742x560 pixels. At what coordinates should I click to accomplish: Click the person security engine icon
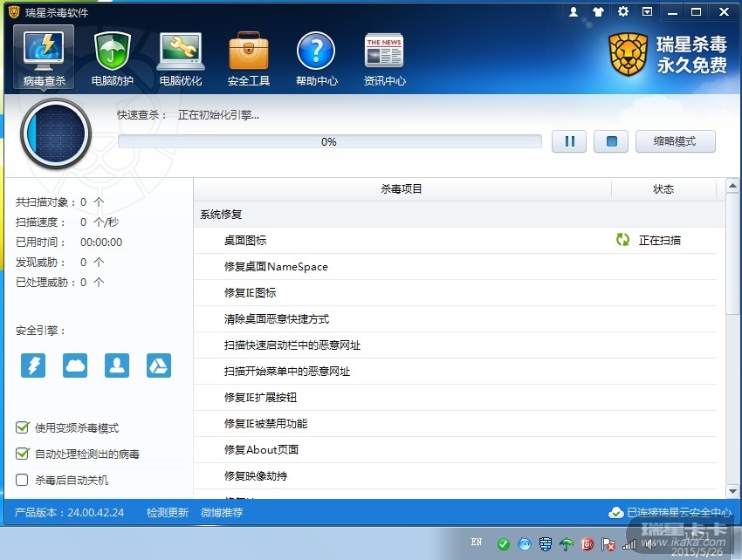point(117,365)
